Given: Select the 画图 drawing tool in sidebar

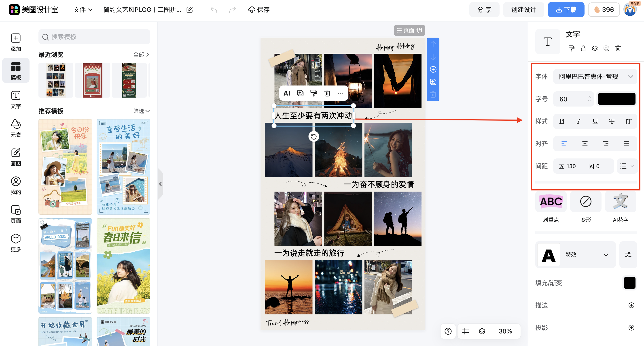Looking at the screenshot, I should pyautogui.click(x=15, y=157).
